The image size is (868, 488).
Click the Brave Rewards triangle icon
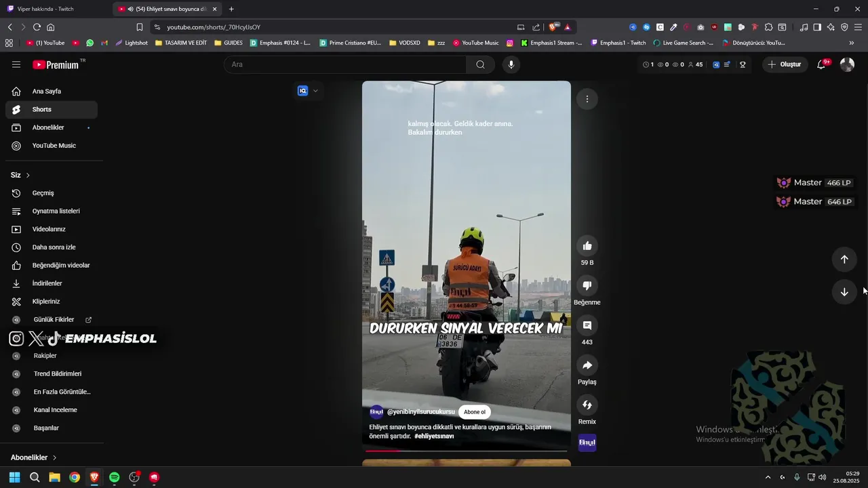567,27
